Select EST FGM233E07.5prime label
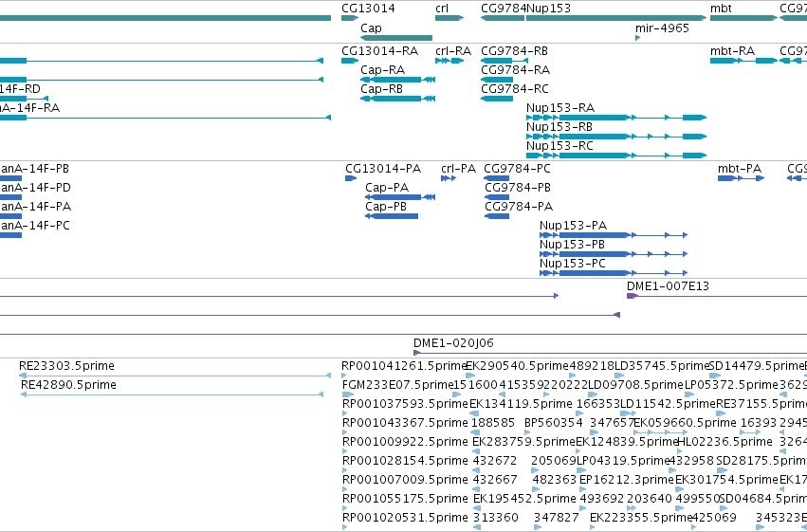 point(397,385)
